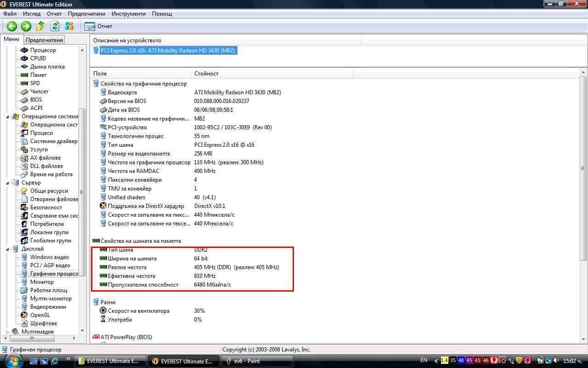Viewport: 588px width, 368px height.
Task: Open the Отчет menu in the menu bar
Action: click(x=54, y=13)
